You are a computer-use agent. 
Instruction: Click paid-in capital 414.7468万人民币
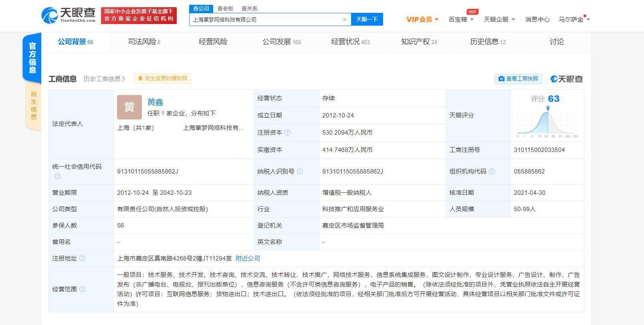click(x=347, y=150)
